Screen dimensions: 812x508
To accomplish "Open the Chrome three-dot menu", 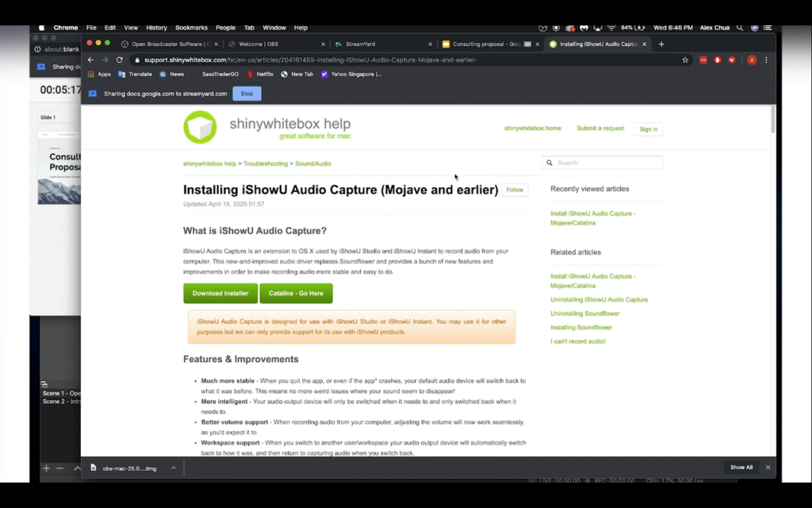I will 767,60.
